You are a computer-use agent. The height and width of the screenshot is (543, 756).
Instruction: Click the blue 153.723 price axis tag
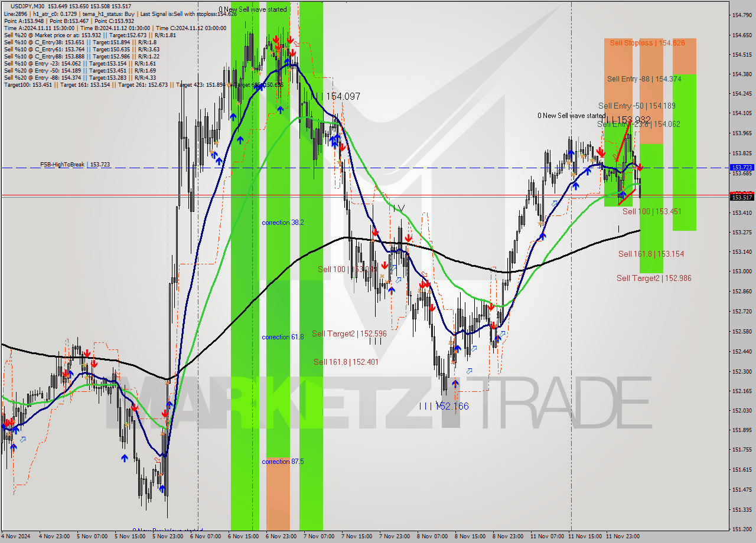point(742,168)
